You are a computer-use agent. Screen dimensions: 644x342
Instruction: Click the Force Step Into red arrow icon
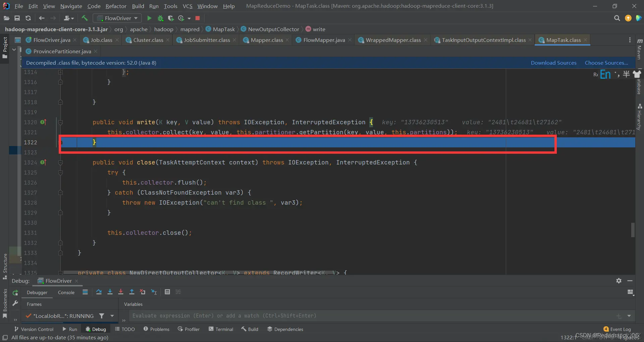pos(121,292)
